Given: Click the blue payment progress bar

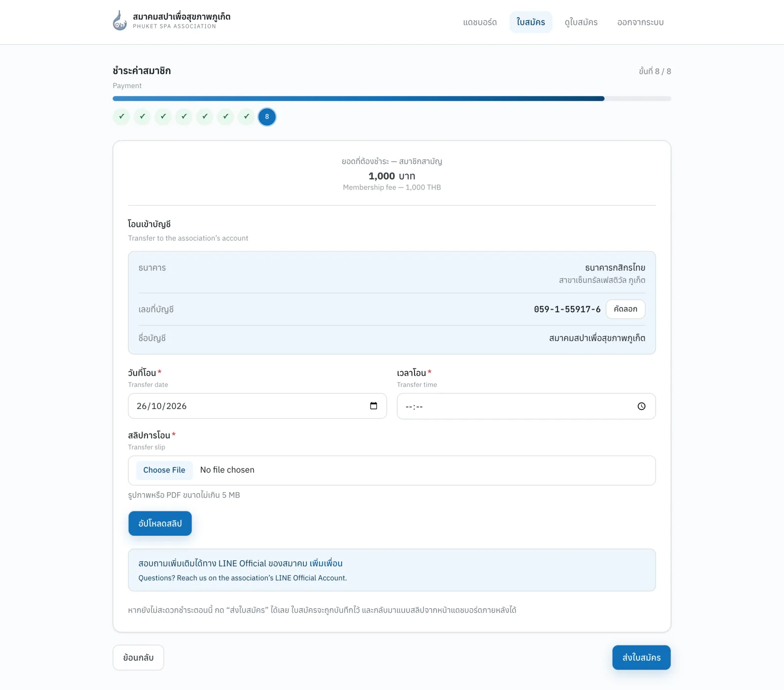Looking at the screenshot, I should click(359, 98).
